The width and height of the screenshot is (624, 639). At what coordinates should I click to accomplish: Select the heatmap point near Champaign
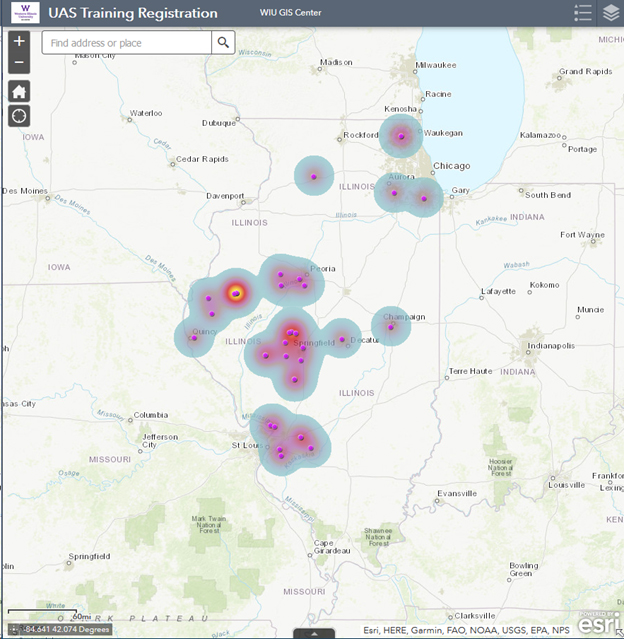391,326
